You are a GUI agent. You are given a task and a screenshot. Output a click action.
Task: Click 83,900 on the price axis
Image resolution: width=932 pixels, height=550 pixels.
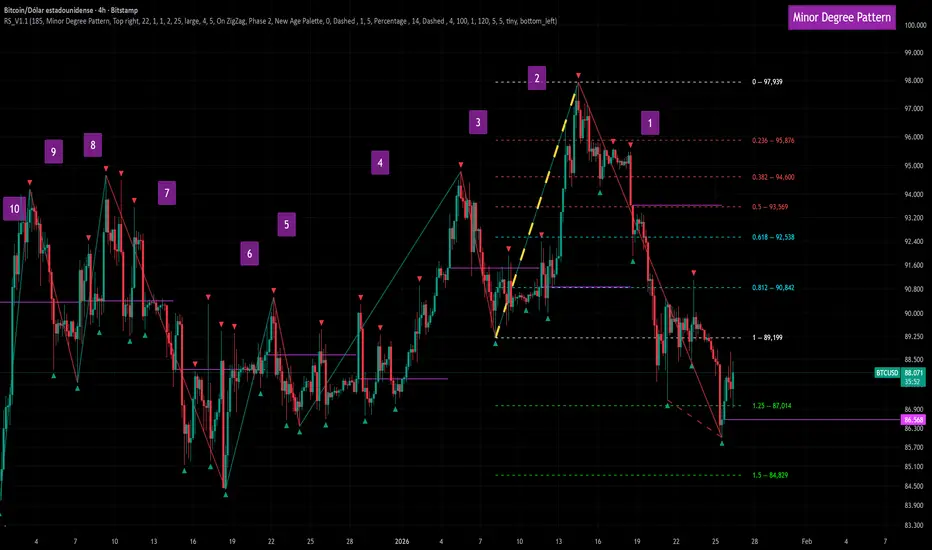pyautogui.click(x=915, y=505)
